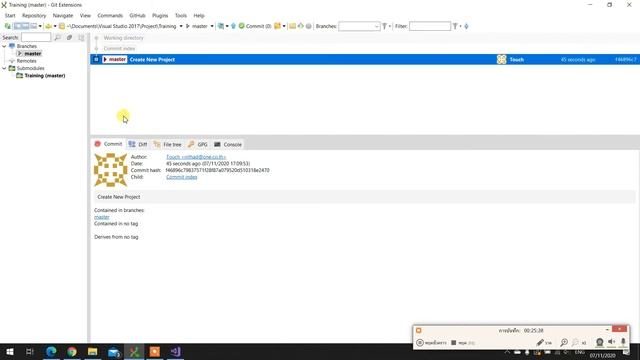Open the View menu

coord(85,16)
